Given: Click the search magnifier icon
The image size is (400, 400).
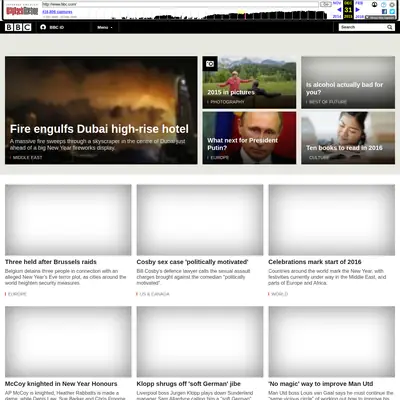Looking at the screenshot, I should tap(389, 27).
